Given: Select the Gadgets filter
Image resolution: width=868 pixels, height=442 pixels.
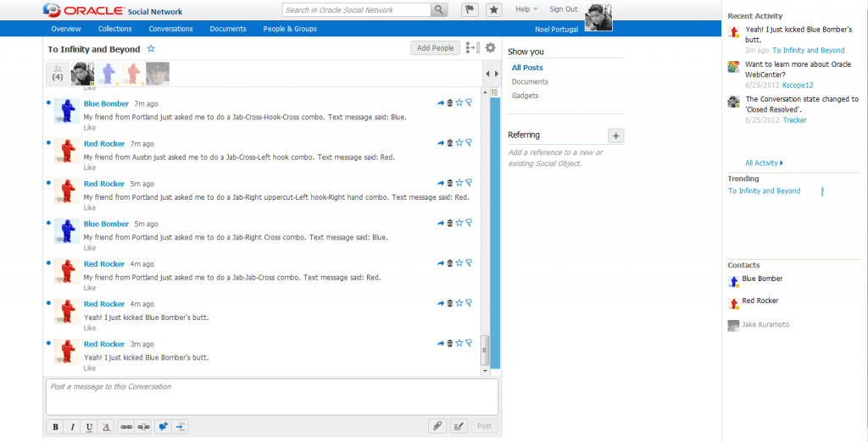Looking at the screenshot, I should (525, 95).
